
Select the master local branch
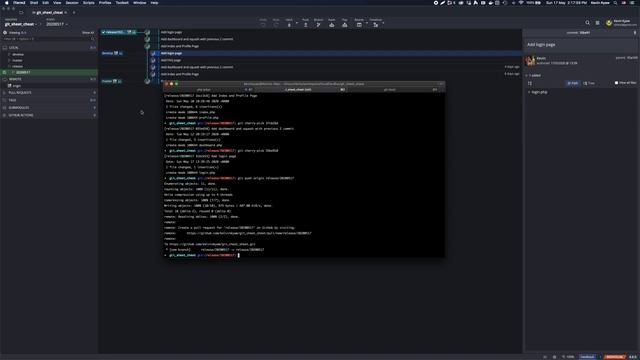click(17, 60)
